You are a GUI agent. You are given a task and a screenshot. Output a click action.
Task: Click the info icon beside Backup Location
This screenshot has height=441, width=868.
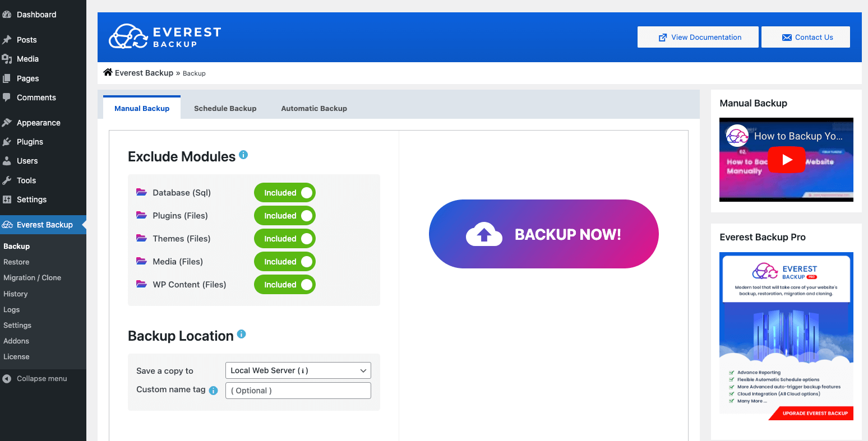242,334
